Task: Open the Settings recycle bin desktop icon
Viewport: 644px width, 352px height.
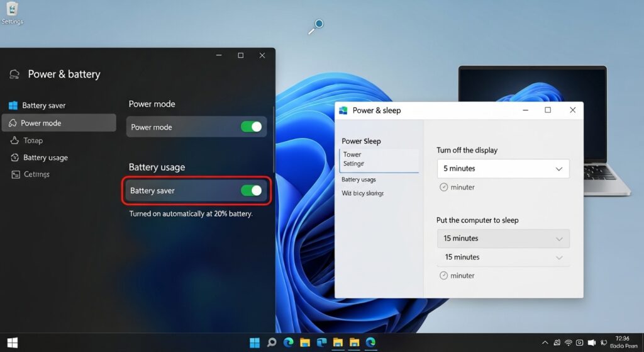Action: pos(11,9)
